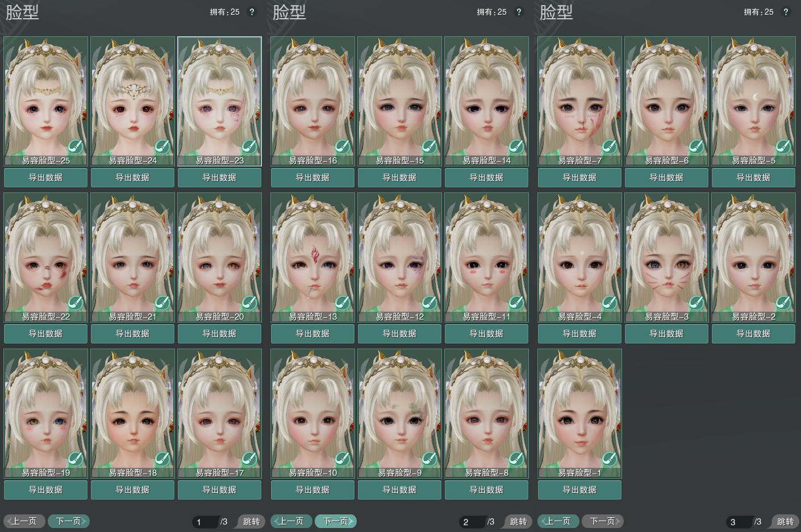Viewport: 801px width, 532px height.
Task: Click the edit brush icon on 易容脸型-9
Action: 429,459
